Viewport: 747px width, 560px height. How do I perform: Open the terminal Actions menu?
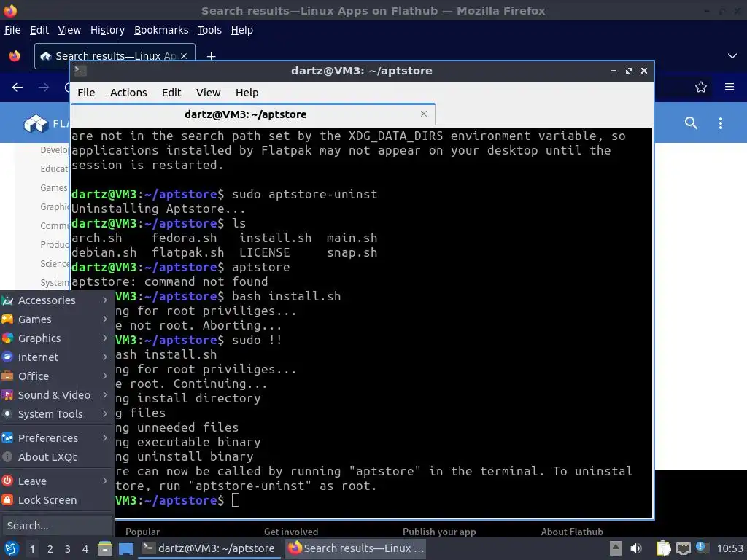128,93
